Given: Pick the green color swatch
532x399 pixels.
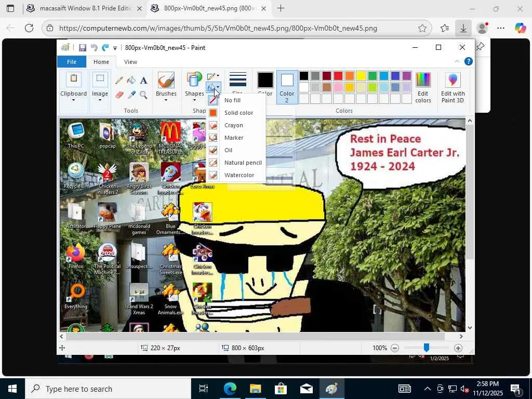Looking at the screenshot, I should click(x=373, y=76).
